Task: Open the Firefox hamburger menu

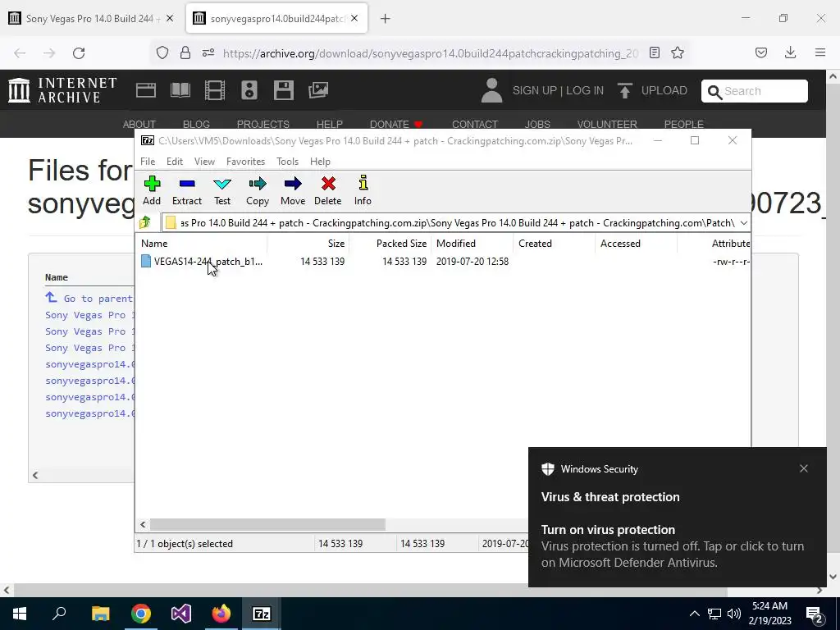Action: [820, 52]
